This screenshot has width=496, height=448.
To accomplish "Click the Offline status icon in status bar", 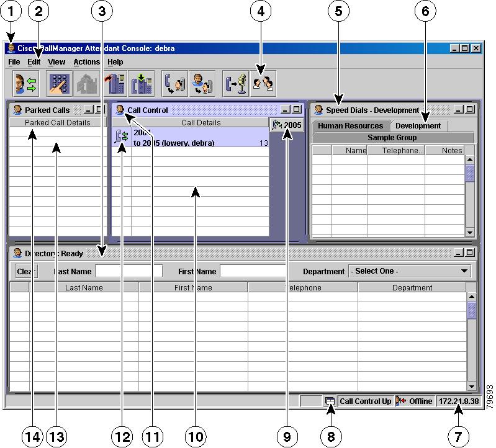I will tap(400, 401).
